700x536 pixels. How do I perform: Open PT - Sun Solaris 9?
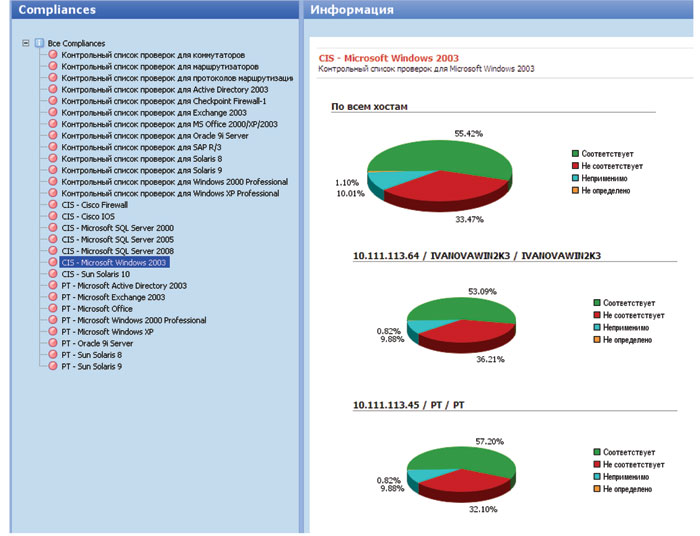coord(92,366)
